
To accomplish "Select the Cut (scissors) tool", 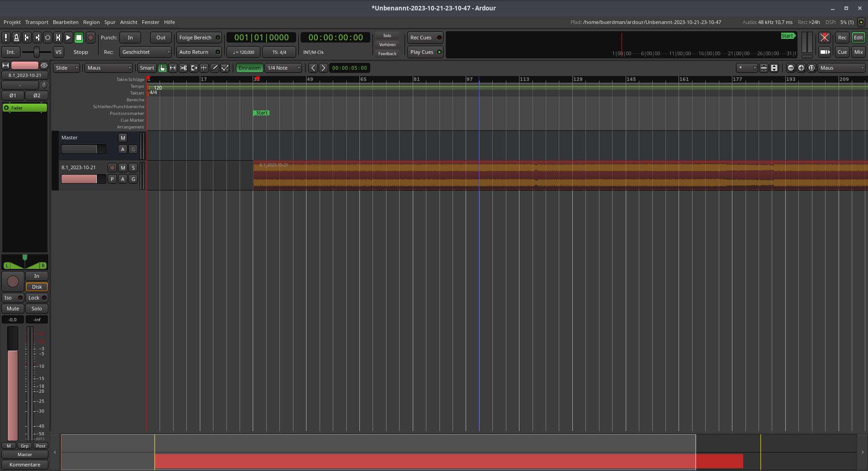I will (x=183, y=68).
